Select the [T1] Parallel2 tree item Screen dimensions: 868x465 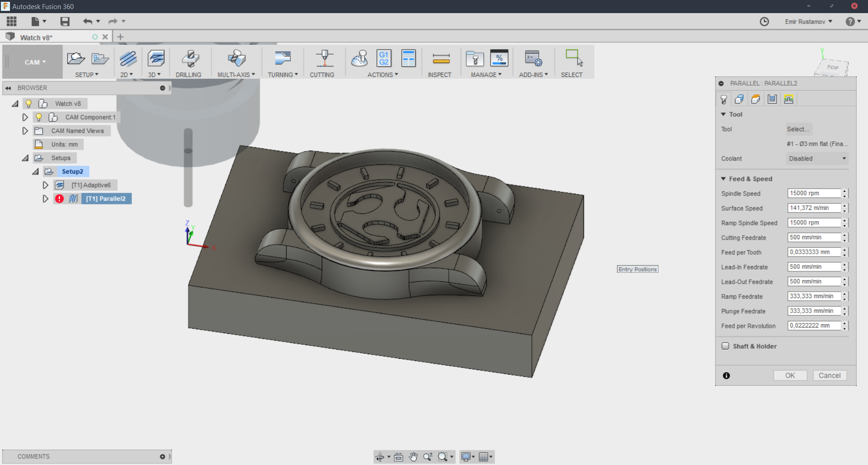106,199
